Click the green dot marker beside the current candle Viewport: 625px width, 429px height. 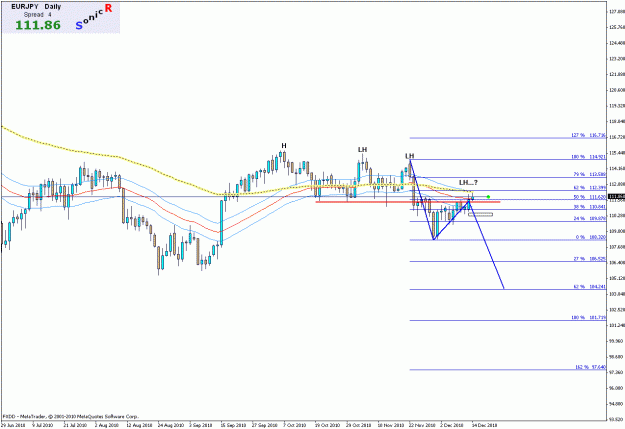488,197
